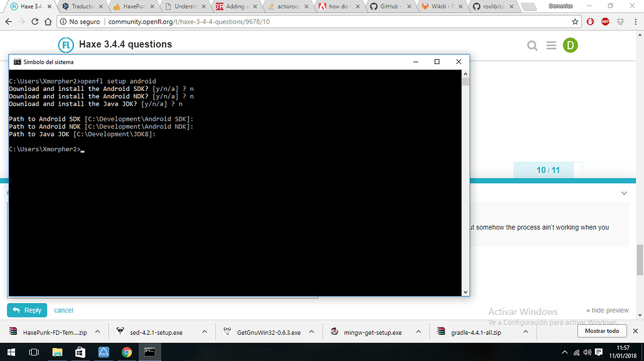
Task: Click the Mostrar todo button
Action: tap(602, 331)
